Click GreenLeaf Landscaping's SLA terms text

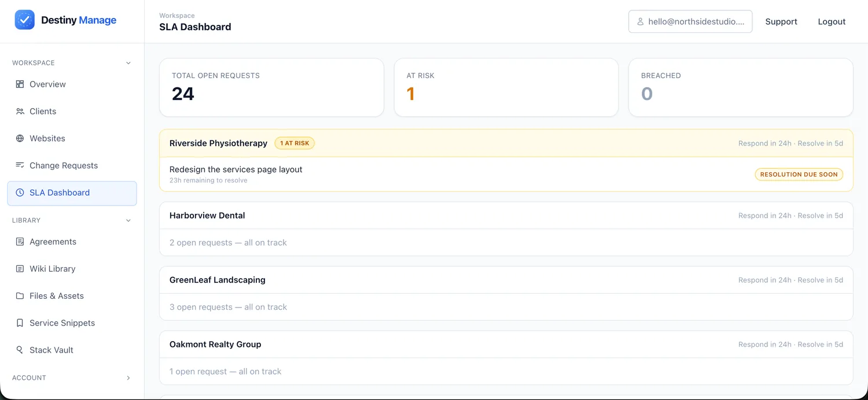point(790,280)
